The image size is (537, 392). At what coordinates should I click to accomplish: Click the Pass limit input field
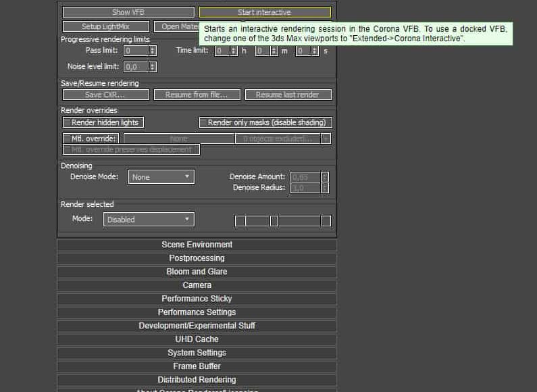(x=136, y=51)
